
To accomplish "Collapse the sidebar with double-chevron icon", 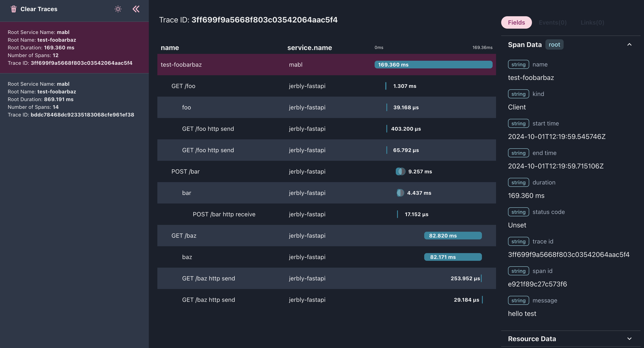I will point(136,9).
